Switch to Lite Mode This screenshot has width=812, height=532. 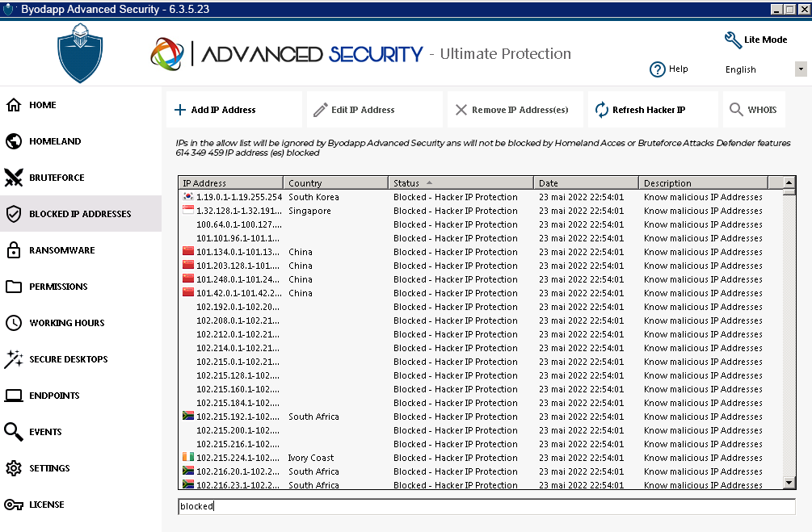[x=755, y=40]
